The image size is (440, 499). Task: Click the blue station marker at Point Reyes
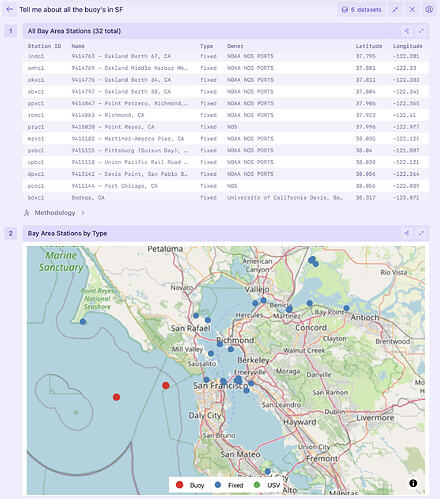coord(83,322)
